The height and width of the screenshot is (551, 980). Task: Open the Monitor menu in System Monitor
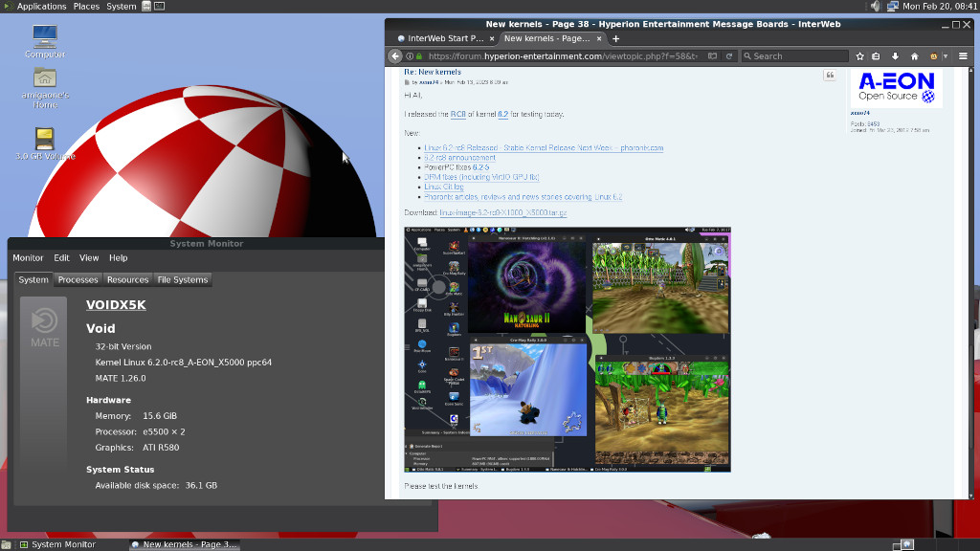coord(28,258)
